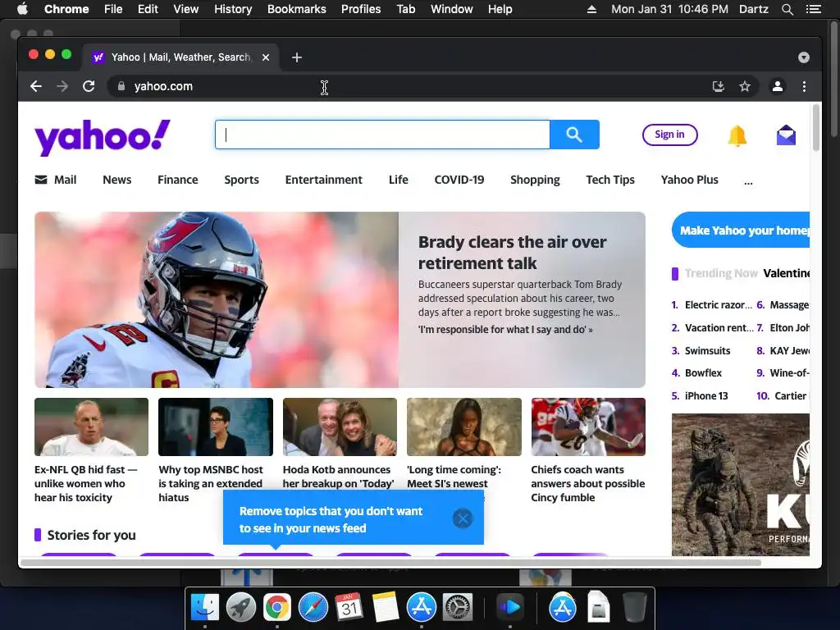Expand more navigation with the ellipsis

point(748,182)
